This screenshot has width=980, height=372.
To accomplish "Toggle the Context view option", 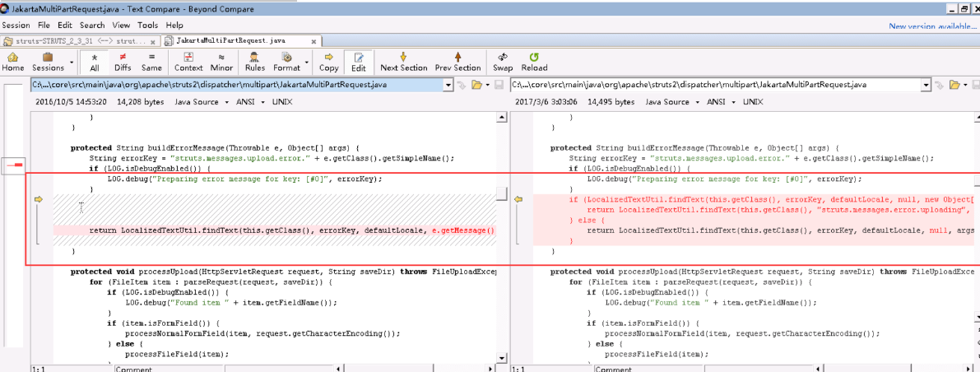I will click(188, 62).
